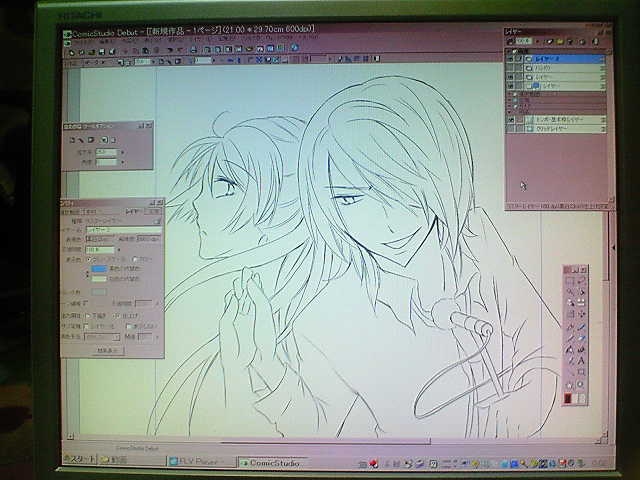Open the second value arrow in tool options panel

(122, 162)
